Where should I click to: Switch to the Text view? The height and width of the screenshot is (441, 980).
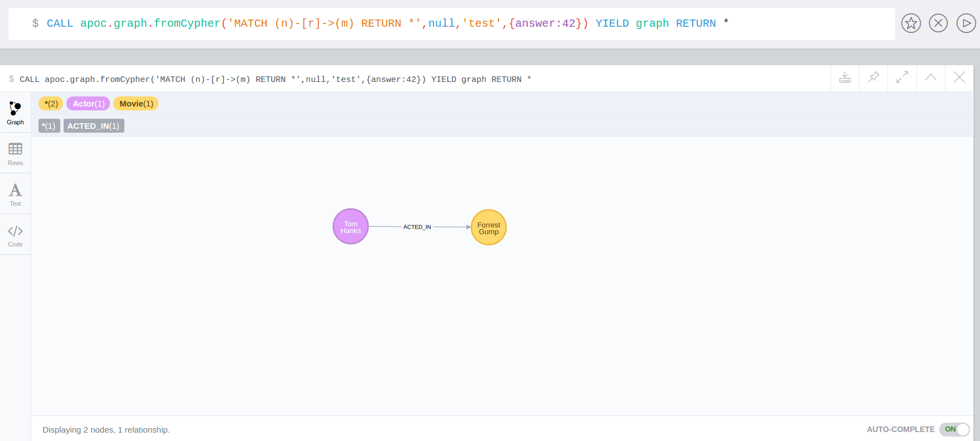(15, 195)
